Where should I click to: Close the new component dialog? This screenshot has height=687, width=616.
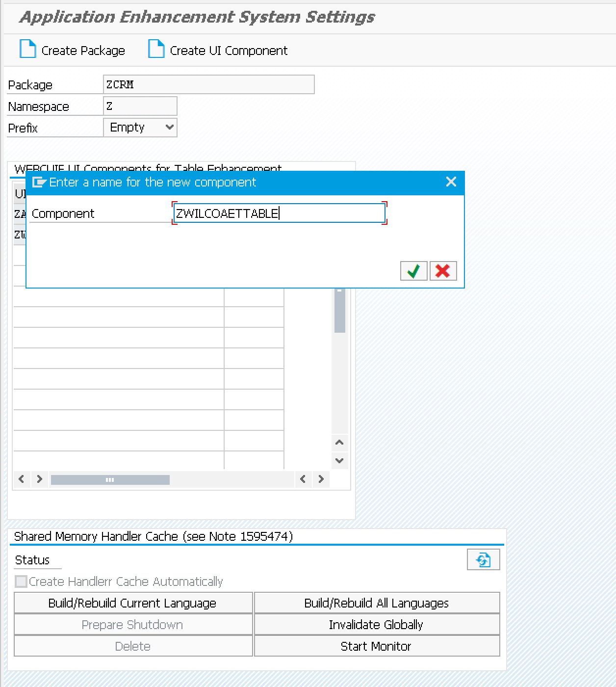tap(451, 182)
